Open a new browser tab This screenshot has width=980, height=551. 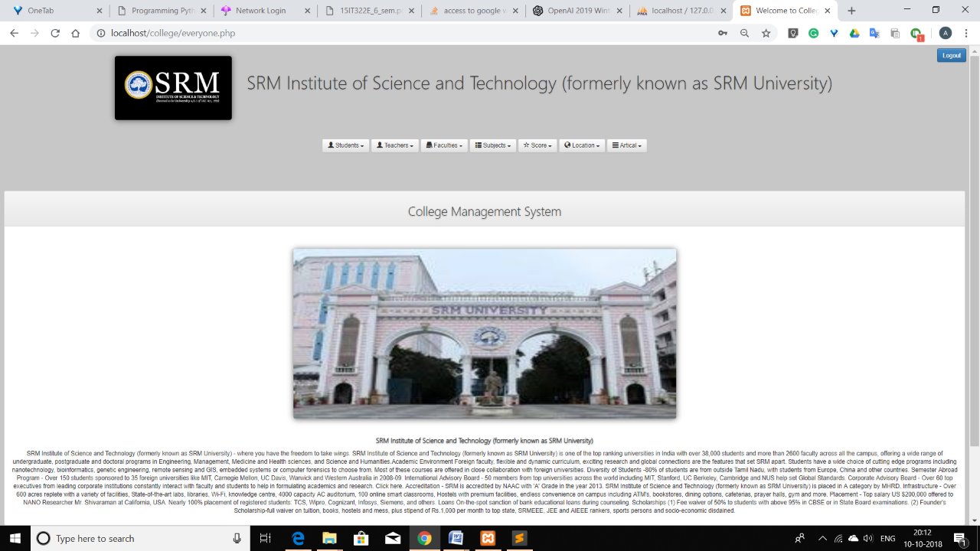[852, 11]
